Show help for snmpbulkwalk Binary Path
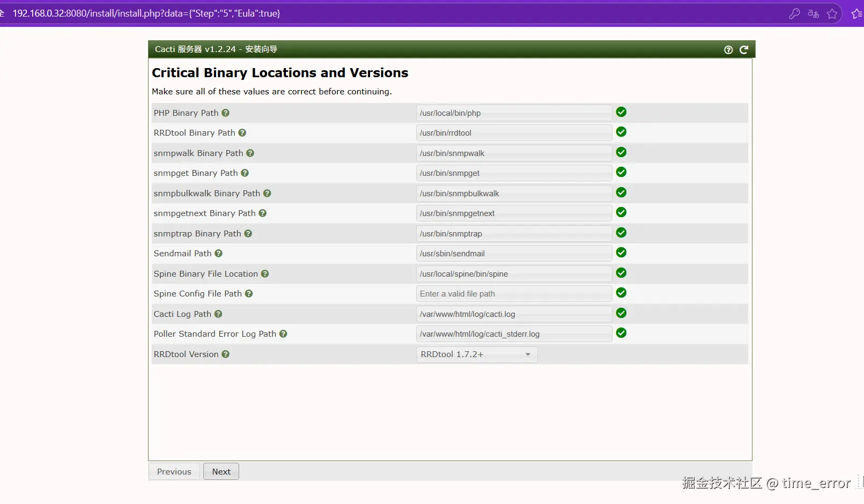The image size is (864, 504). [x=267, y=194]
